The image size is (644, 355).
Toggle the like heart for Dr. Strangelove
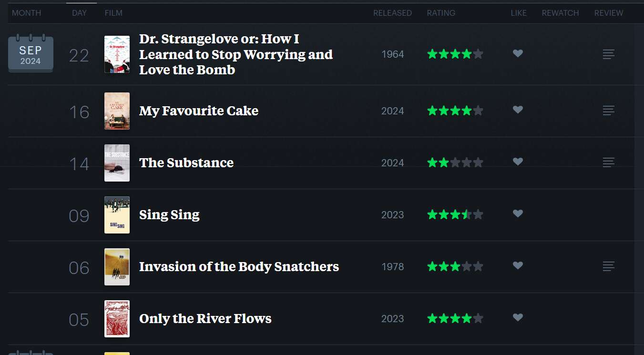[518, 54]
